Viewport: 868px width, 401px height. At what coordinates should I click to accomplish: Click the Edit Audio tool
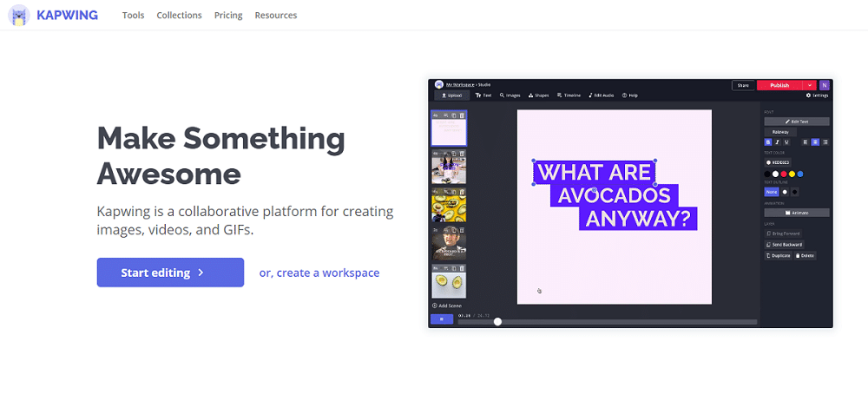click(602, 95)
